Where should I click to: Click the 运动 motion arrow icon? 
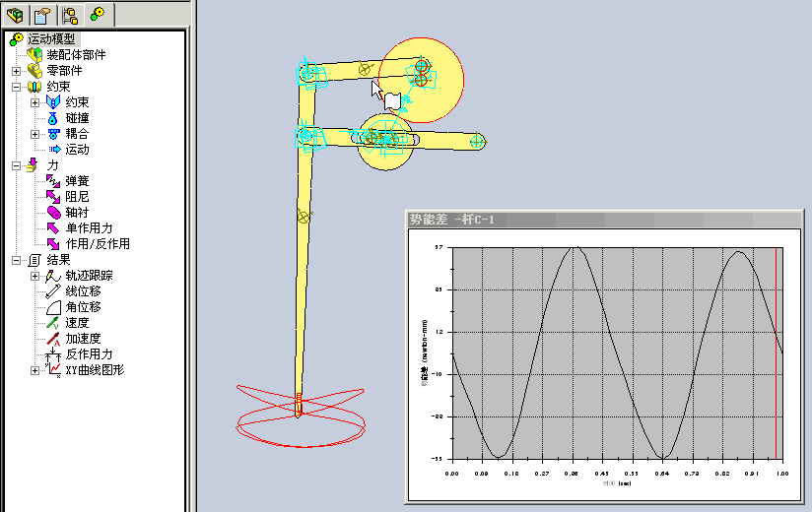pyautogui.click(x=54, y=150)
